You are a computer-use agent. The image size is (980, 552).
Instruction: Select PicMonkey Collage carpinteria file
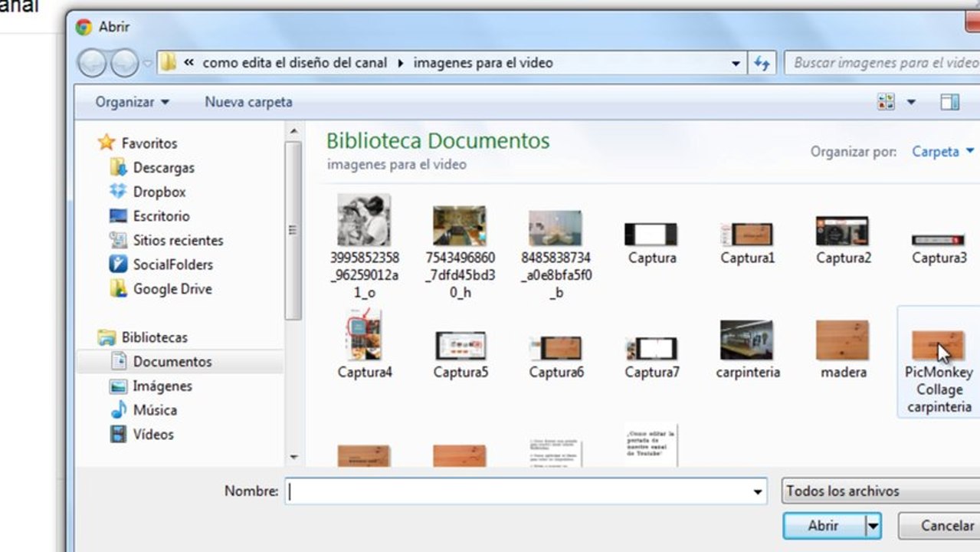tap(939, 362)
